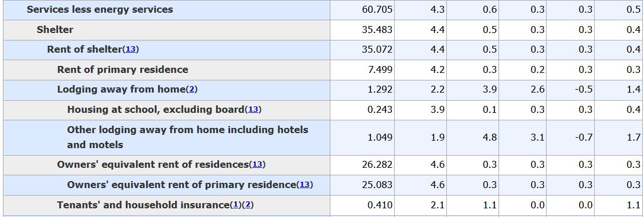
Task: Select the Rent of primary residence label
Action: pos(122,69)
